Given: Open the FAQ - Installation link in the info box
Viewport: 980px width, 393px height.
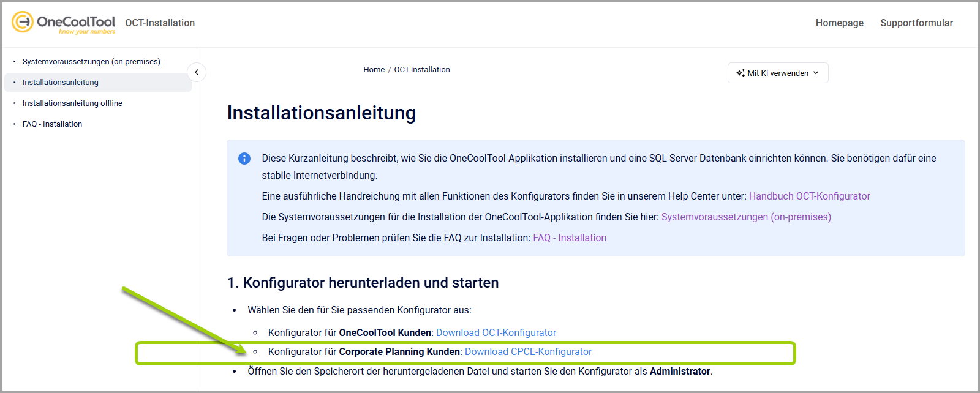Looking at the screenshot, I should coord(570,238).
